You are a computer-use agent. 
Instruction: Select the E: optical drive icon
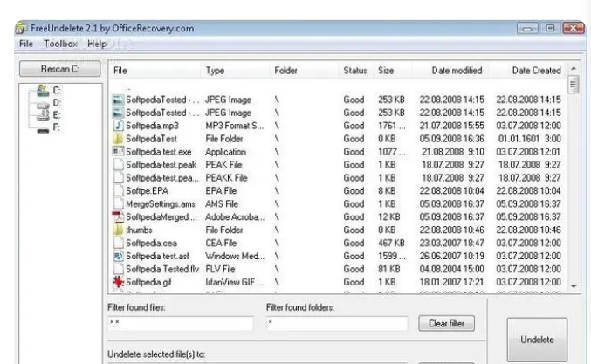point(44,115)
